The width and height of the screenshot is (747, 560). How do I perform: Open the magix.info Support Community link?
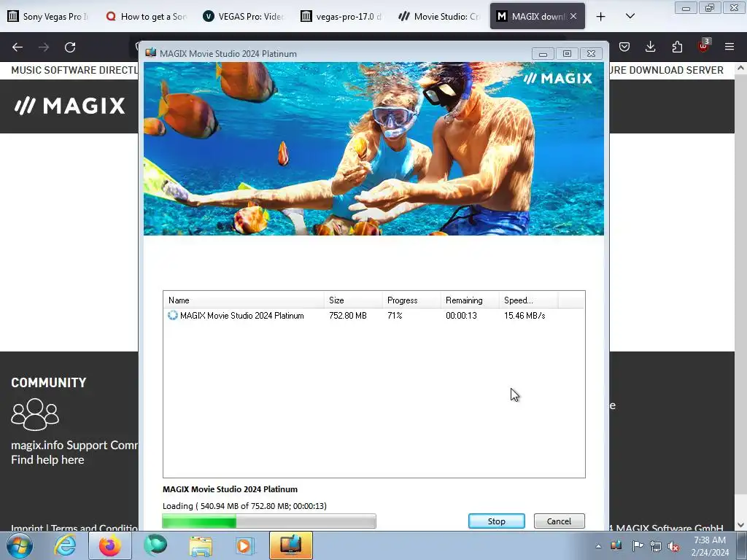tap(74, 446)
